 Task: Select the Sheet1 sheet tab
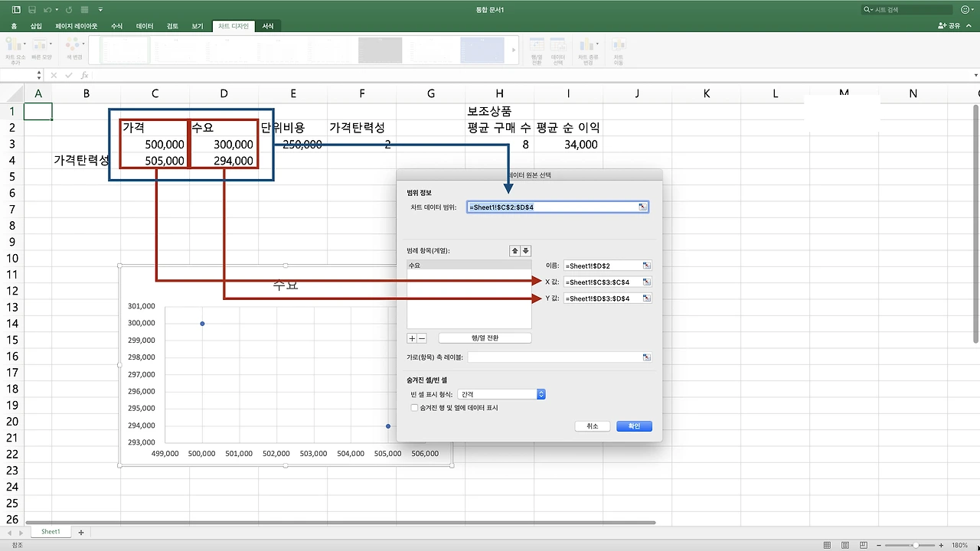coord(51,532)
